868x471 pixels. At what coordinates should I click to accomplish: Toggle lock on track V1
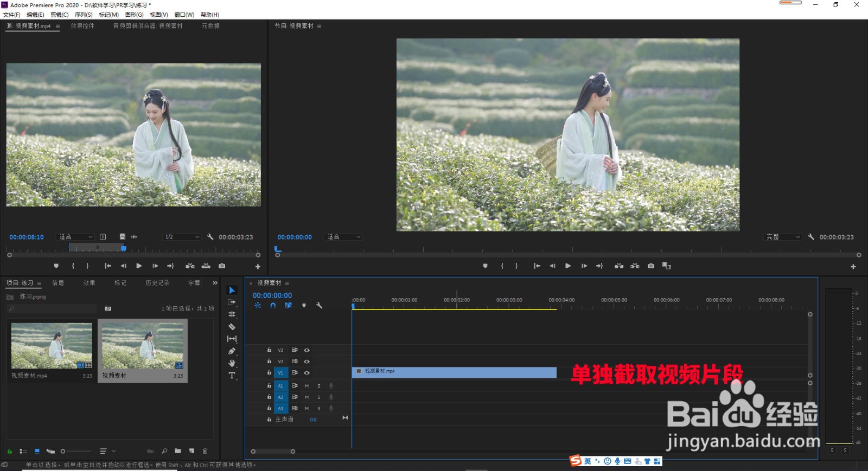pyautogui.click(x=269, y=373)
